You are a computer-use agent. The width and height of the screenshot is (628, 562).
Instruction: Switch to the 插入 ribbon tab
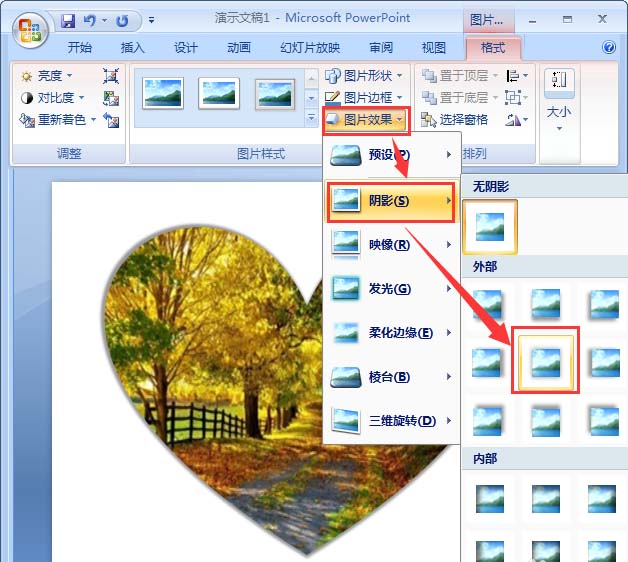(132, 48)
